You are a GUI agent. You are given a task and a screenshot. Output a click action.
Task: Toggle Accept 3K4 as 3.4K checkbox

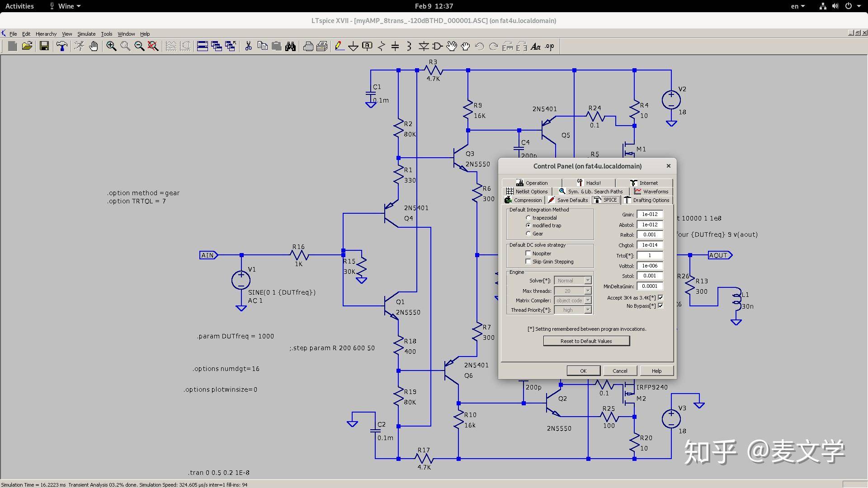[660, 297]
